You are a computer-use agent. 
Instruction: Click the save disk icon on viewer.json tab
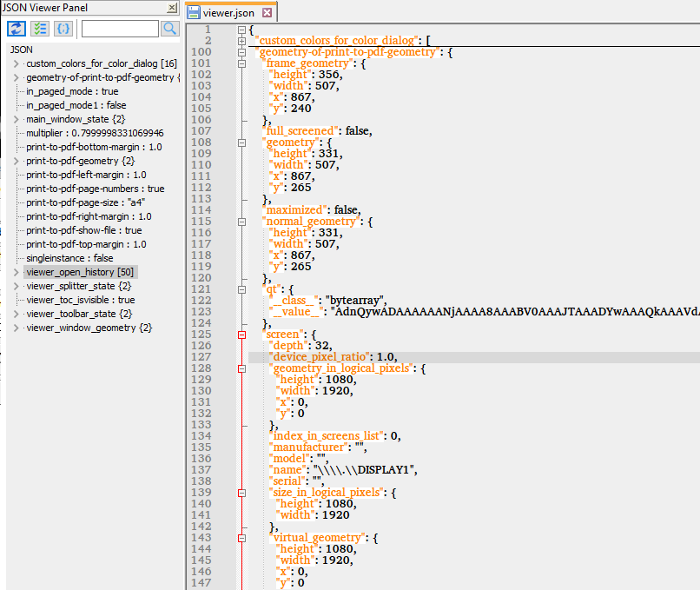click(x=194, y=12)
